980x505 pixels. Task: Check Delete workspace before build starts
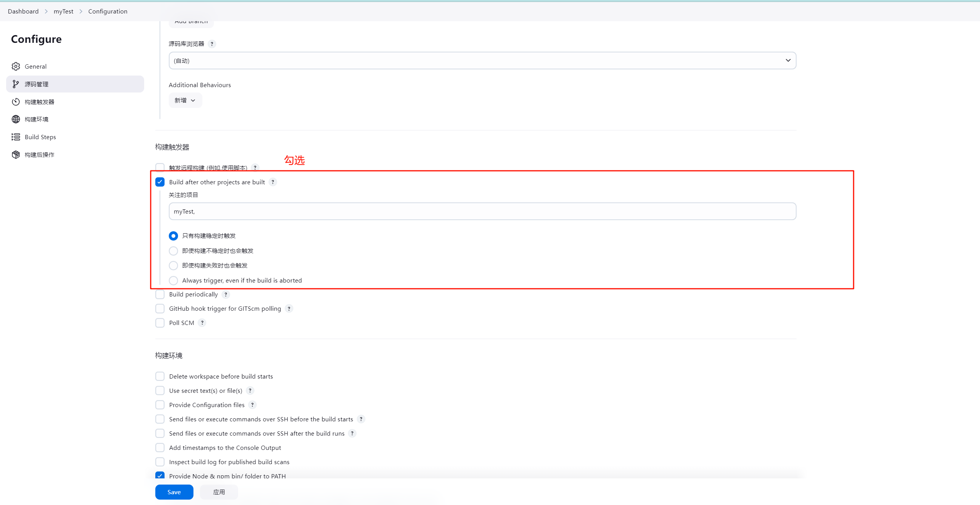tap(160, 376)
